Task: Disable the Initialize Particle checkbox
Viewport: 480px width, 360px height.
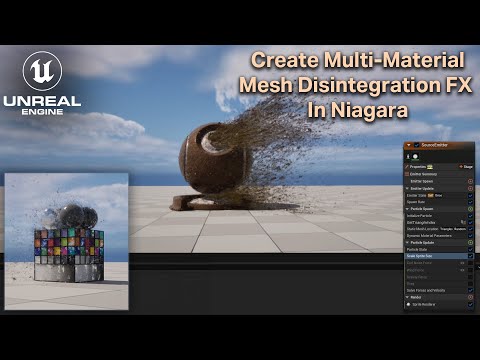Action: 470,216
